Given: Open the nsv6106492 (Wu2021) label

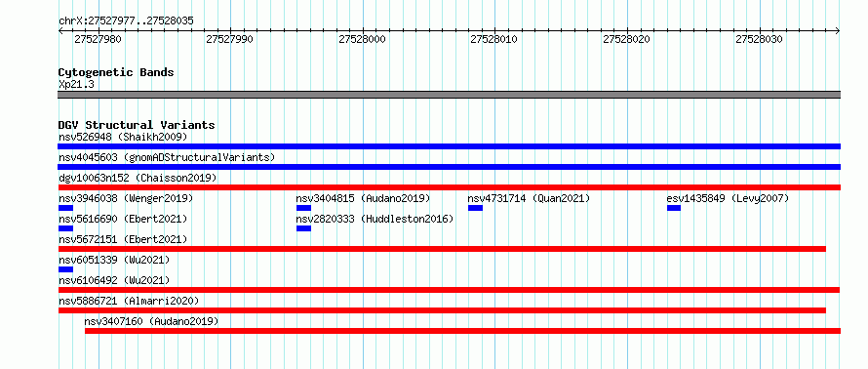Looking at the screenshot, I should (114, 280).
